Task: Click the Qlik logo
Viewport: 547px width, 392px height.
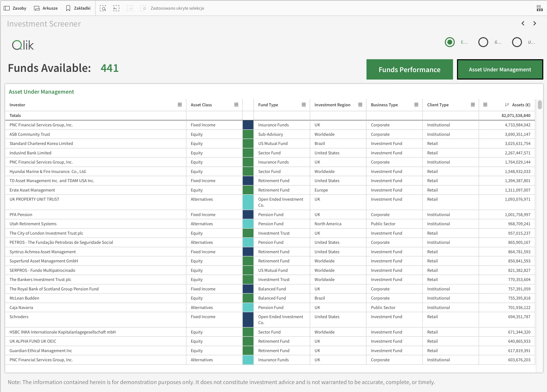Action: pos(23,45)
